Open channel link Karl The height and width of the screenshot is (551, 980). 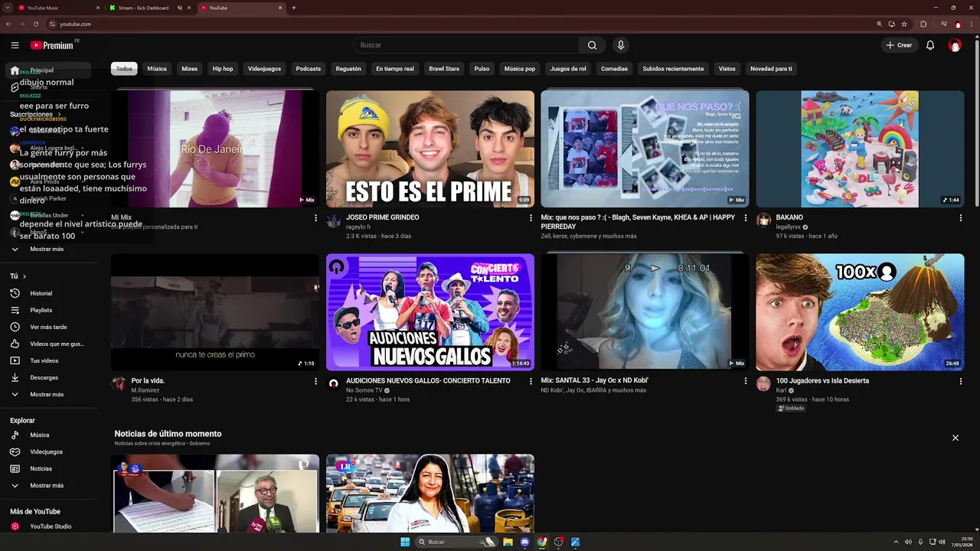pyautogui.click(x=781, y=390)
